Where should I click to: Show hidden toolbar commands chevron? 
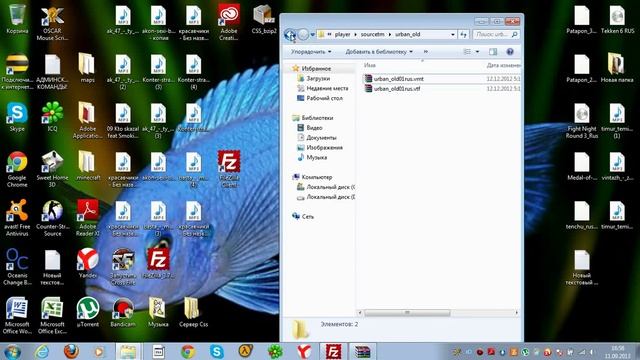(x=426, y=52)
